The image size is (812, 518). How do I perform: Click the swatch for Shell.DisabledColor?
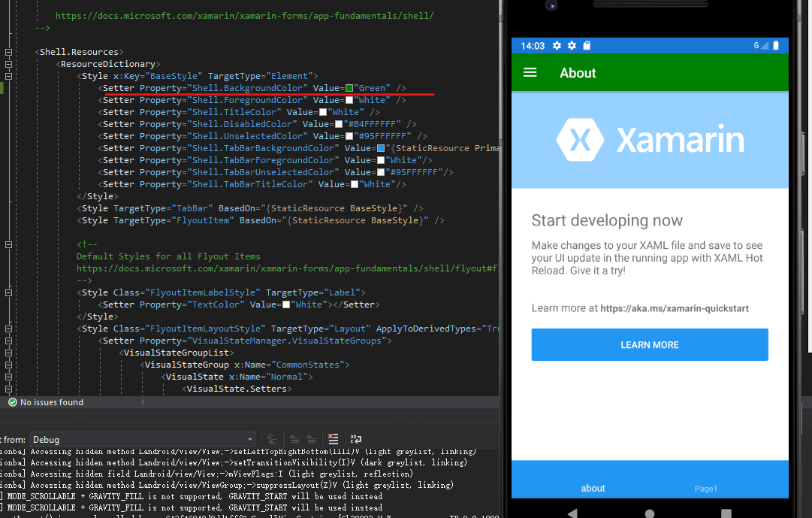click(x=339, y=124)
